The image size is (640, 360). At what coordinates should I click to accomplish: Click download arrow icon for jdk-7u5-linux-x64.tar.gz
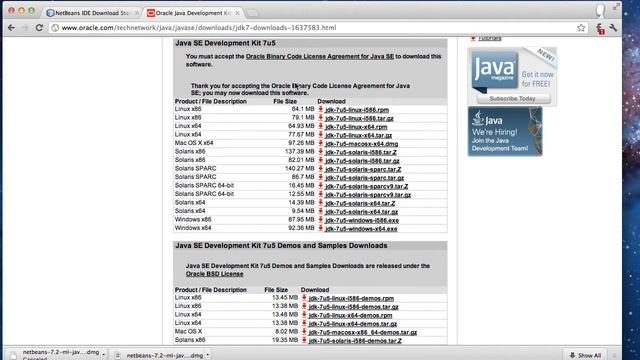(x=321, y=135)
